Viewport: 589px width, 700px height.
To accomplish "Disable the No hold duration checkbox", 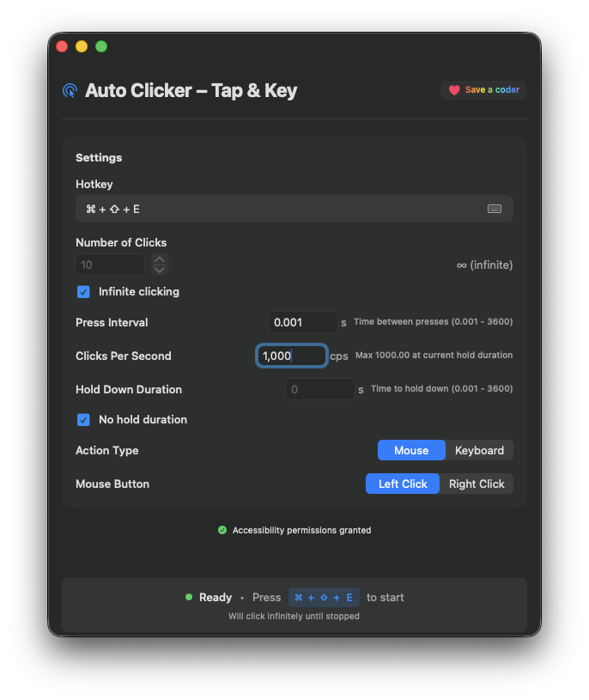I will 83,420.
